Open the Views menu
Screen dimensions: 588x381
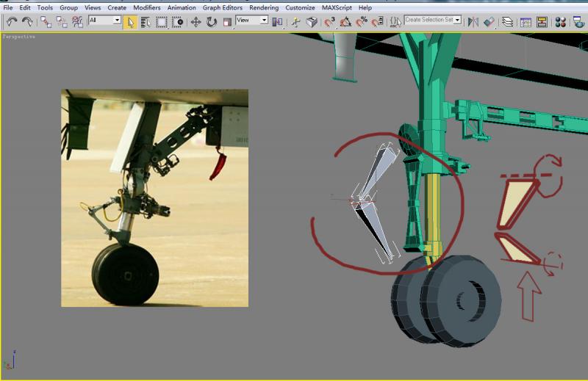click(x=93, y=7)
